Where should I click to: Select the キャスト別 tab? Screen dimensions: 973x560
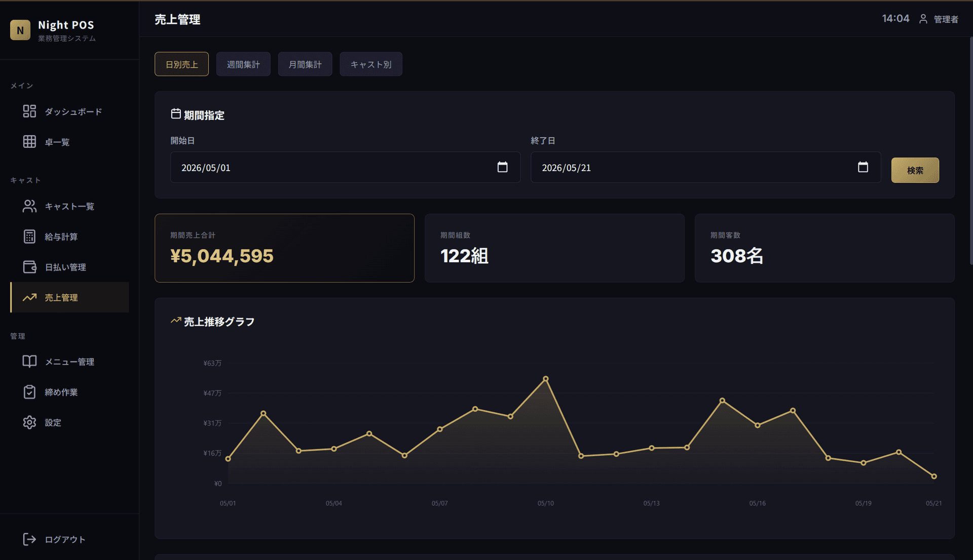pyautogui.click(x=371, y=64)
